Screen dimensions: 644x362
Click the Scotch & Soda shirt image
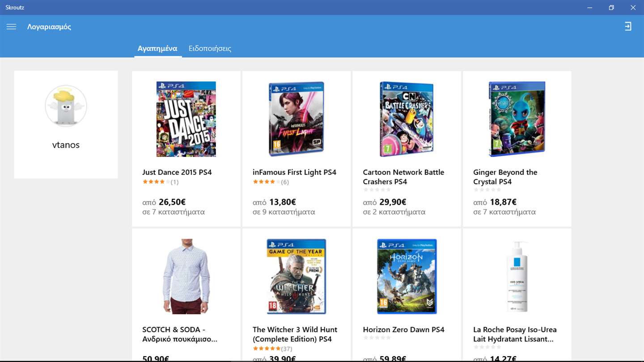click(186, 276)
